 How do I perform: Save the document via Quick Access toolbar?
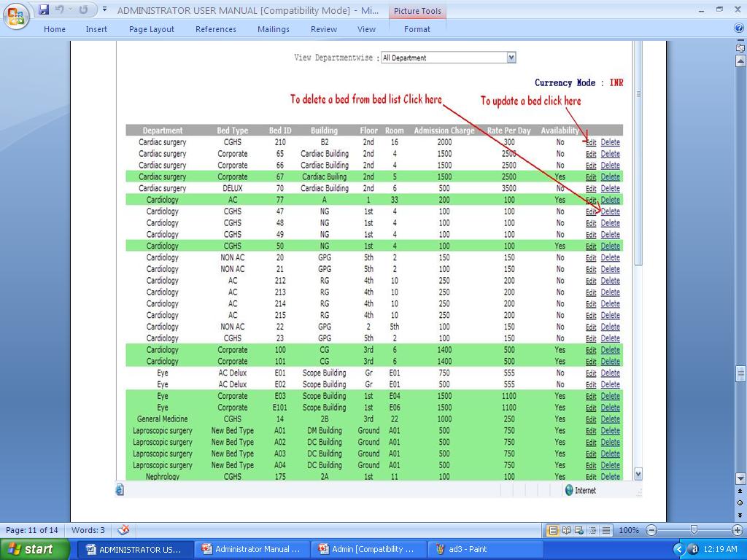[44, 9]
